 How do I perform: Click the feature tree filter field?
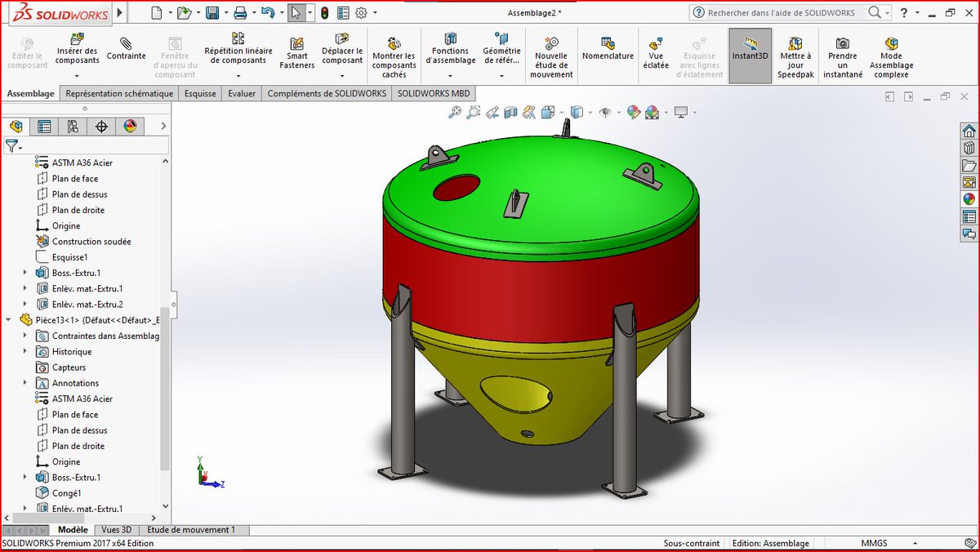click(96, 145)
